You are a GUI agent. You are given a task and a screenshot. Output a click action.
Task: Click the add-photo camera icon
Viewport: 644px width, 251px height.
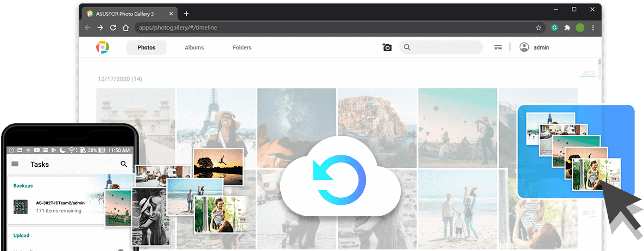[x=387, y=47]
